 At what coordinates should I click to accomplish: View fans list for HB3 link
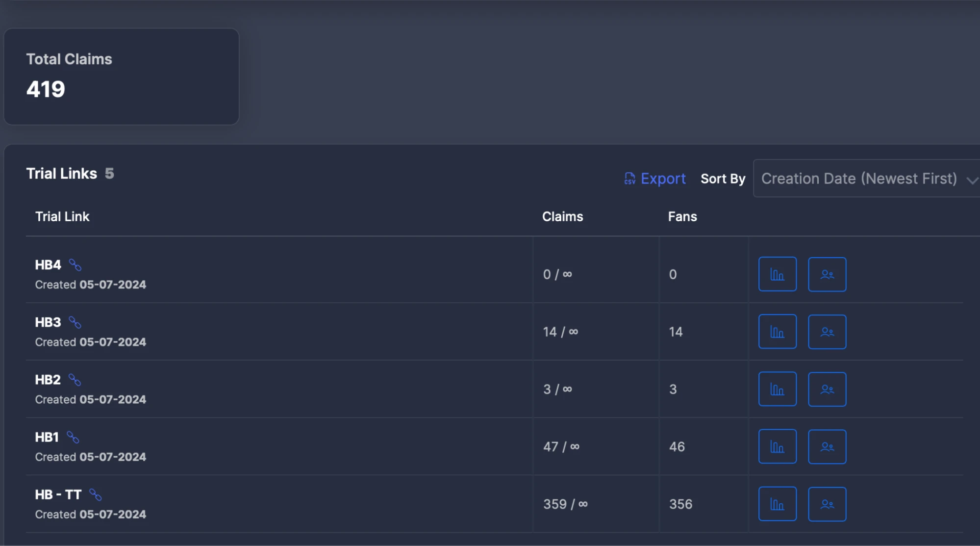point(827,332)
